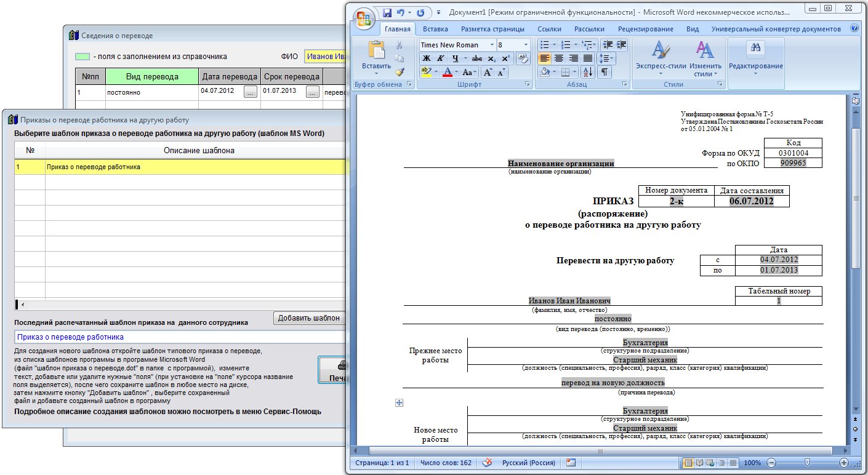Click the Format Painter brush icon
Screen dimensions: 868x475
pyautogui.click(x=399, y=72)
